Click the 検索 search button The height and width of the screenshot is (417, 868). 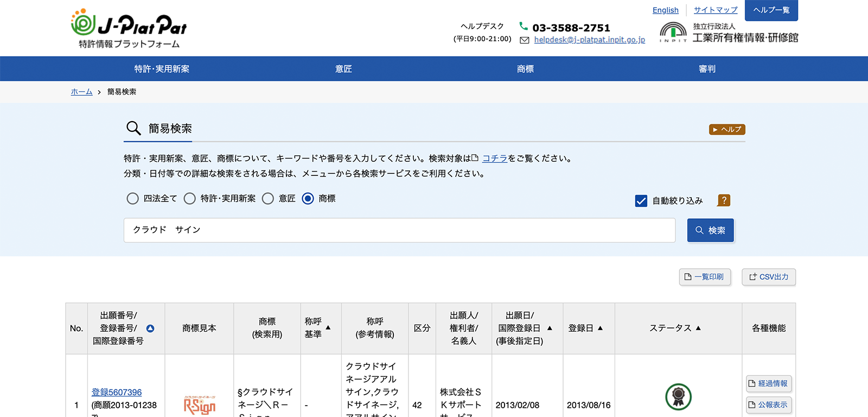pos(710,230)
